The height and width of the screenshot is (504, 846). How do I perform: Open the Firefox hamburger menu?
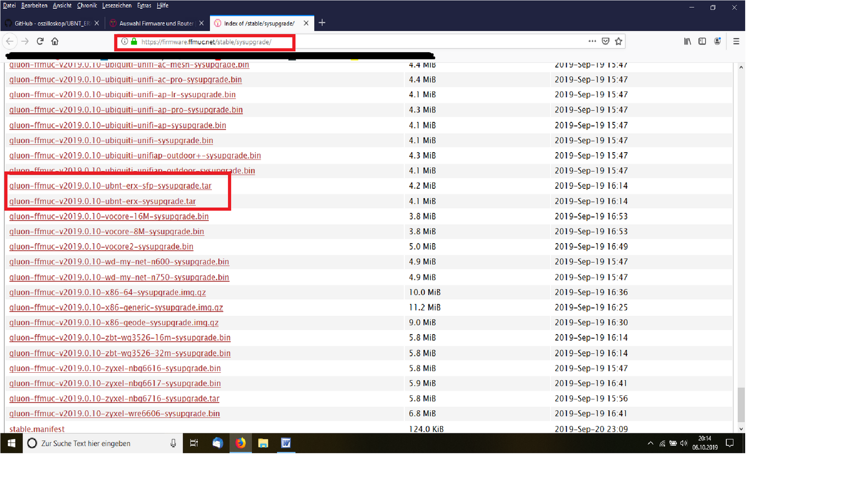pos(736,41)
